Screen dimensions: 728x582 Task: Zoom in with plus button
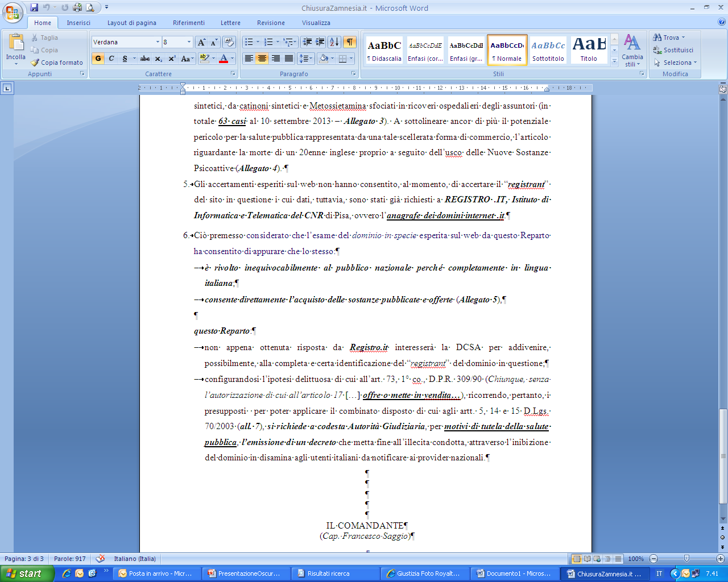(x=721, y=559)
